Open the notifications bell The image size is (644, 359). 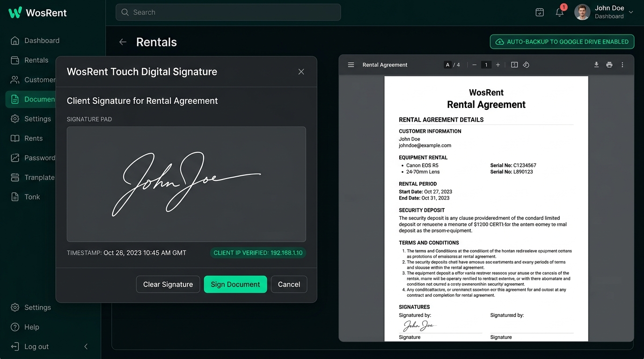click(560, 12)
